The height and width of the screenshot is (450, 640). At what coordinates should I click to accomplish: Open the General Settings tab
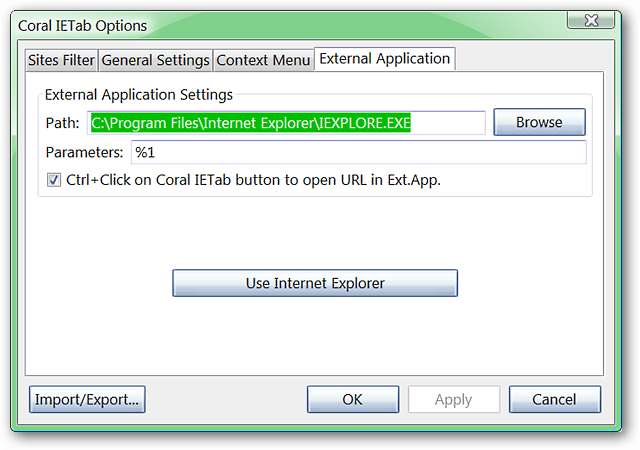click(156, 60)
